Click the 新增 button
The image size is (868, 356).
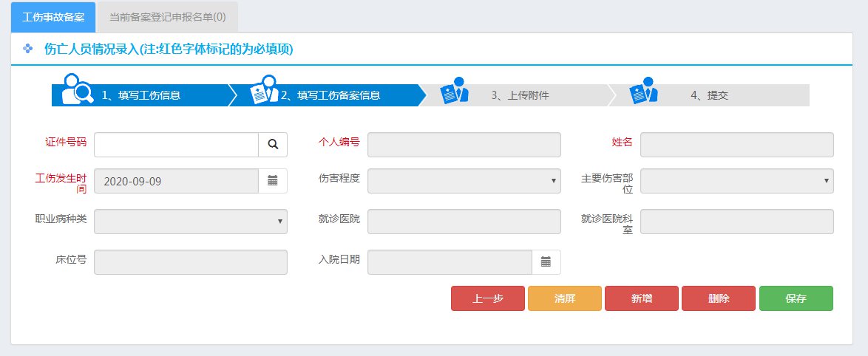click(642, 298)
